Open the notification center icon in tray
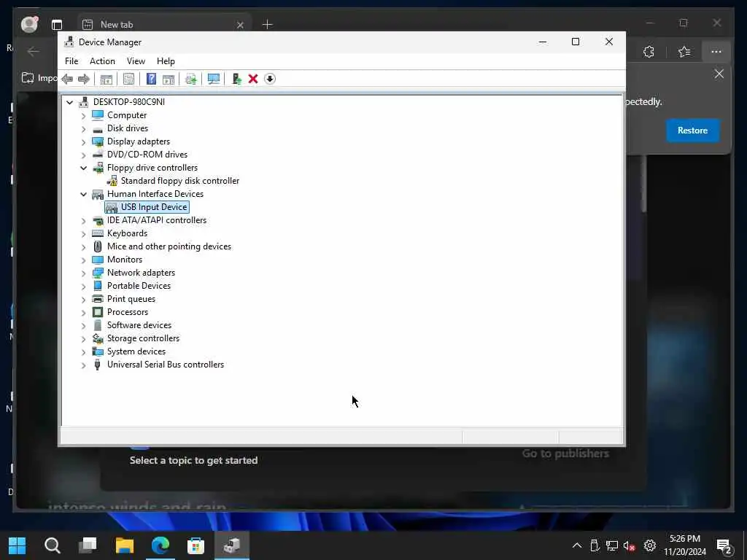This screenshot has width=747, height=560. [x=724, y=545]
